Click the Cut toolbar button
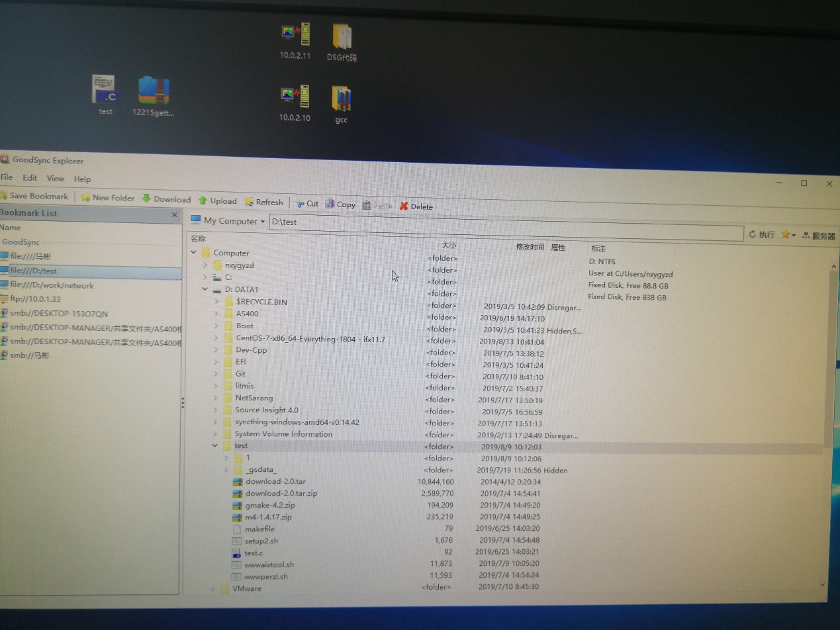The image size is (840, 630). pyautogui.click(x=306, y=204)
